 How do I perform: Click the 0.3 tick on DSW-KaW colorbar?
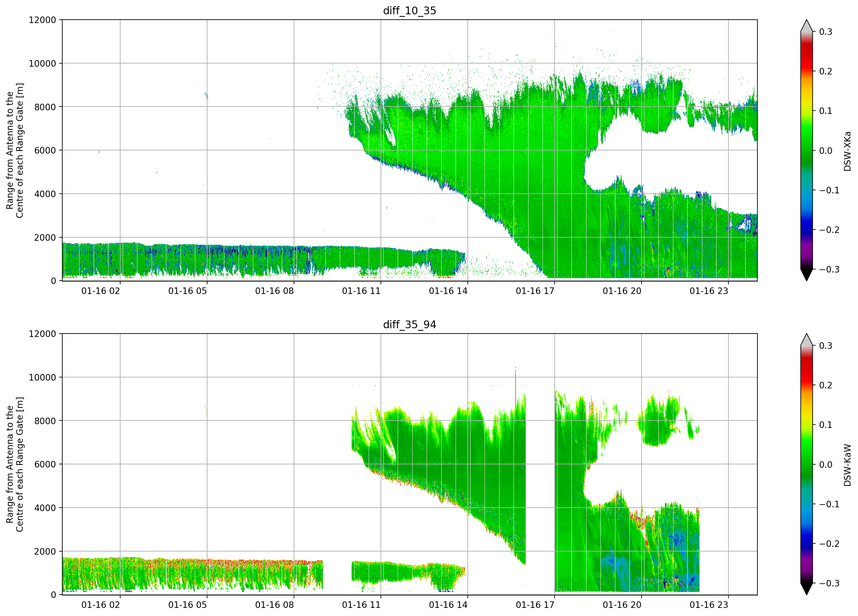pyautogui.click(x=826, y=346)
